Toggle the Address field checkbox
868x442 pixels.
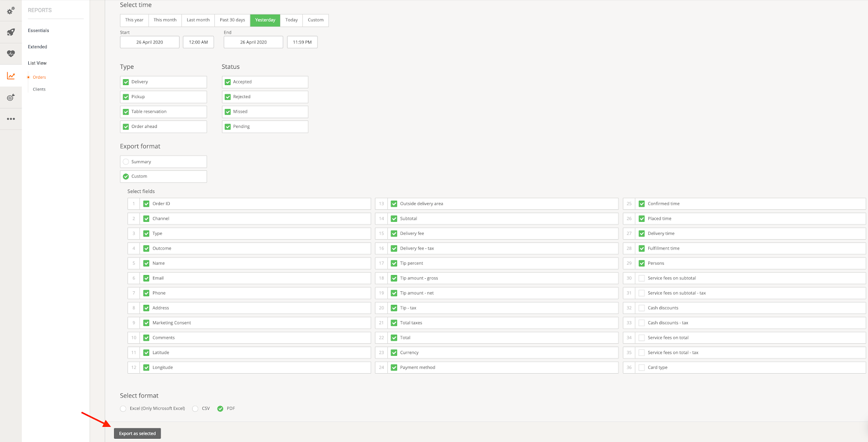(x=146, y=308)
